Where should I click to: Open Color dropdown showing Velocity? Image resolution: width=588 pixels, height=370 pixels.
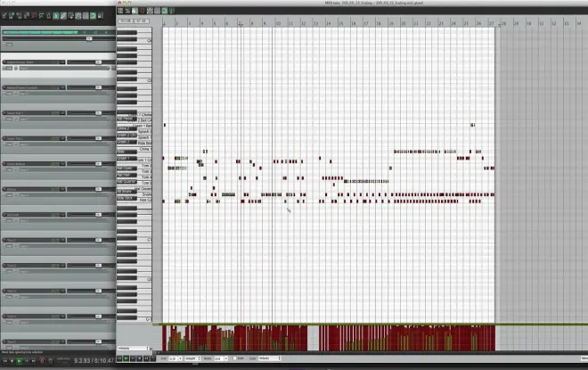pyautogui.click(x=270, y=358)
